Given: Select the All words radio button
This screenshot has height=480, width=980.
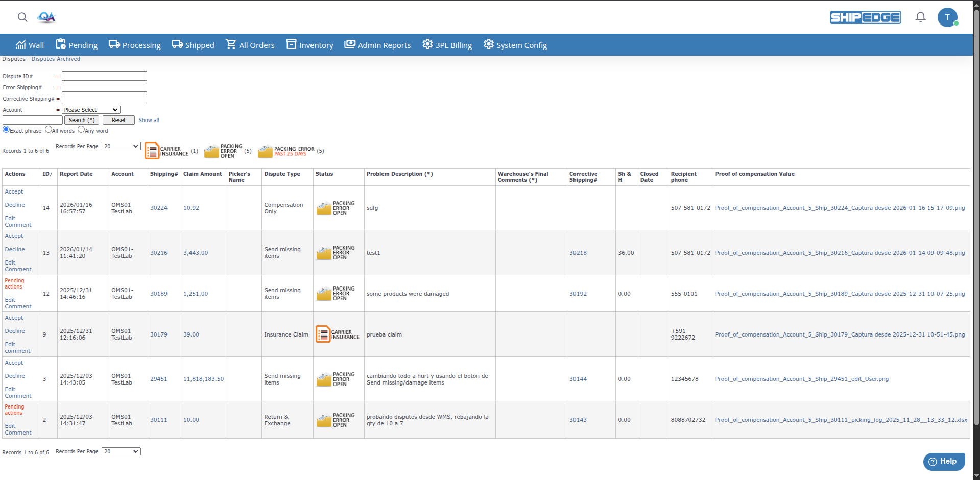Looking at the screenshot, I should pyautogui.click(x=49, y=130).
